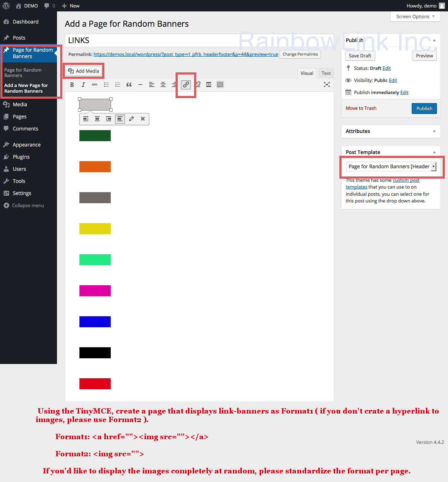Open the Page for Random Banners submenu list item
Viewport: 448px width, 482px height.
click(x=23, y=73)
